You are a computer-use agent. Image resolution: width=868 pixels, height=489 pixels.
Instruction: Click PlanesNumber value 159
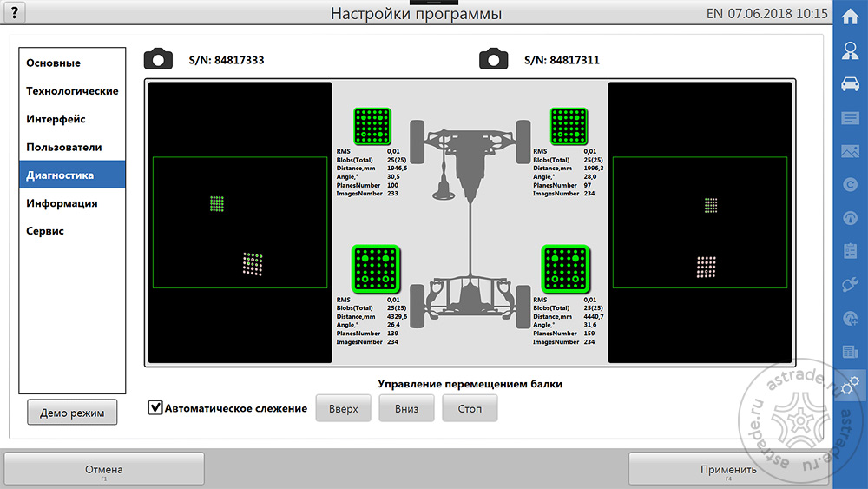pyautogui.click(x=589, y=334)
